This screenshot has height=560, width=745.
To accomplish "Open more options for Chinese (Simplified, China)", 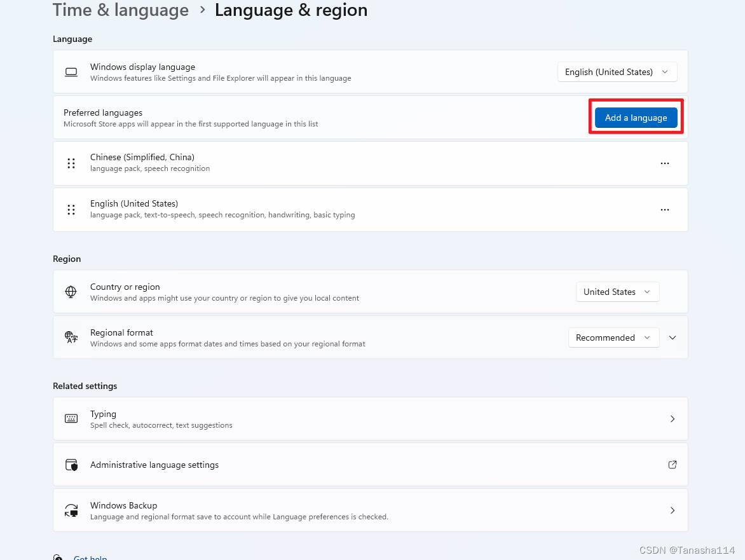I will [665, 163].
